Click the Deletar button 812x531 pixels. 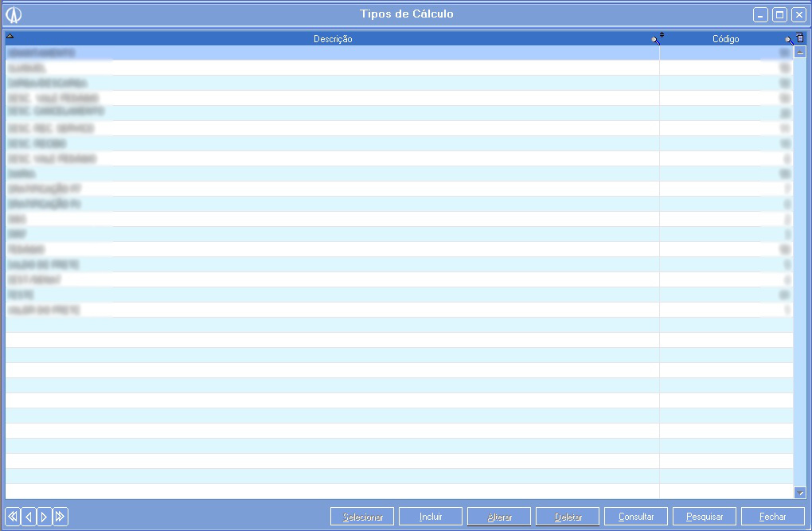click(568, 517)
